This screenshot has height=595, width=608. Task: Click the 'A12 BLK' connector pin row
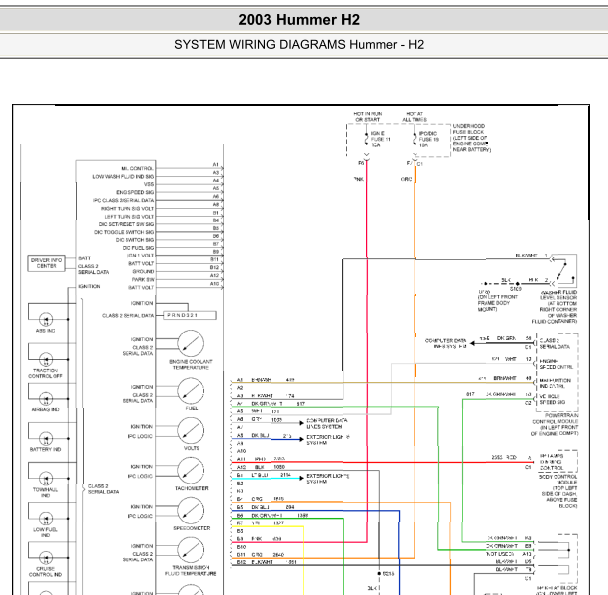click(x=261, y=467)
